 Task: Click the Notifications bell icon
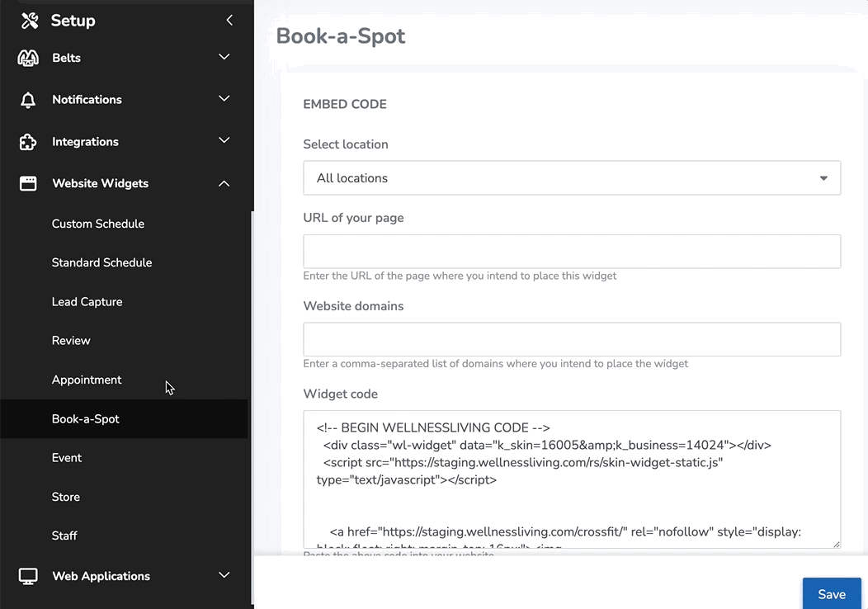[x=28, y=100]
